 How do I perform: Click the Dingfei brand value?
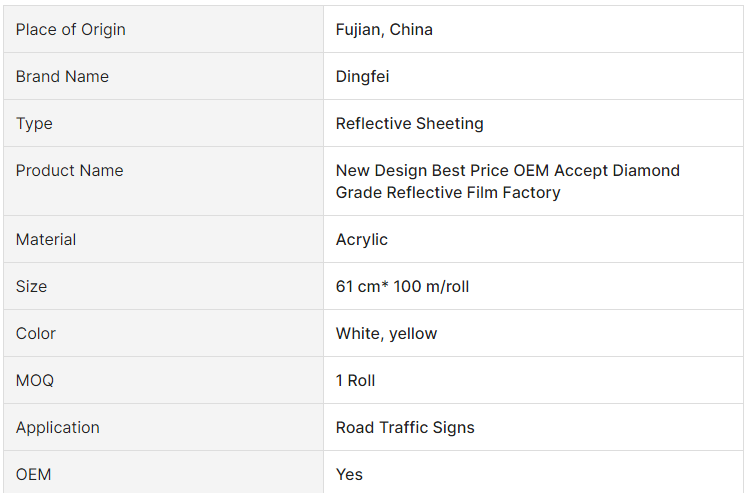tap(362, 77)
